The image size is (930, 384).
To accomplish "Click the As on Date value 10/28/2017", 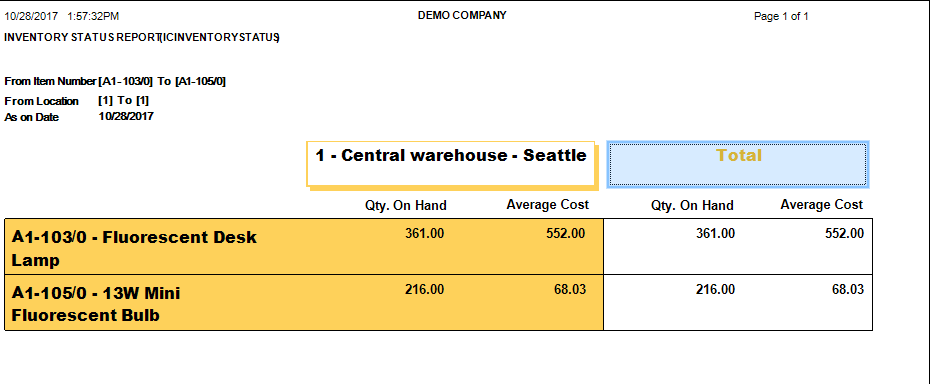I will [x=126, y=116].
